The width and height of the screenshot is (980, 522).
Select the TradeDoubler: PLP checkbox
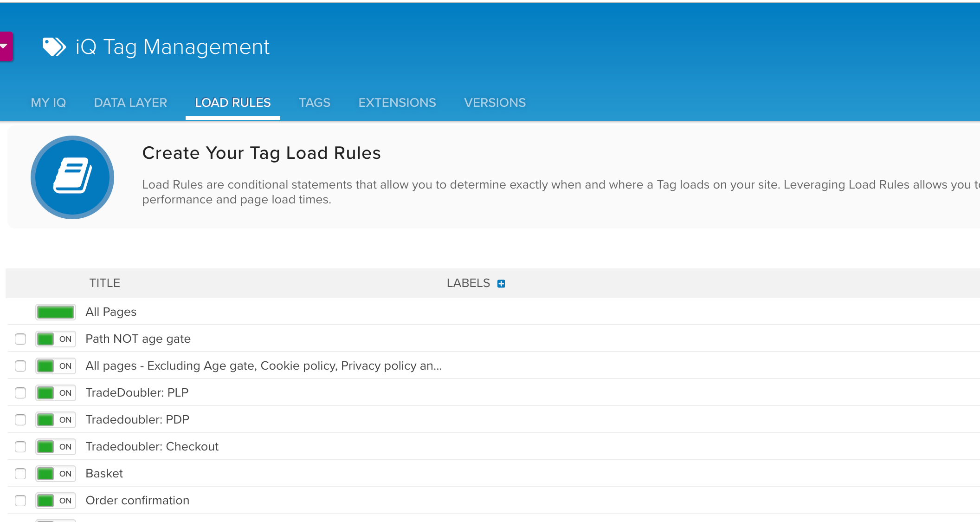tap(20, 393)
